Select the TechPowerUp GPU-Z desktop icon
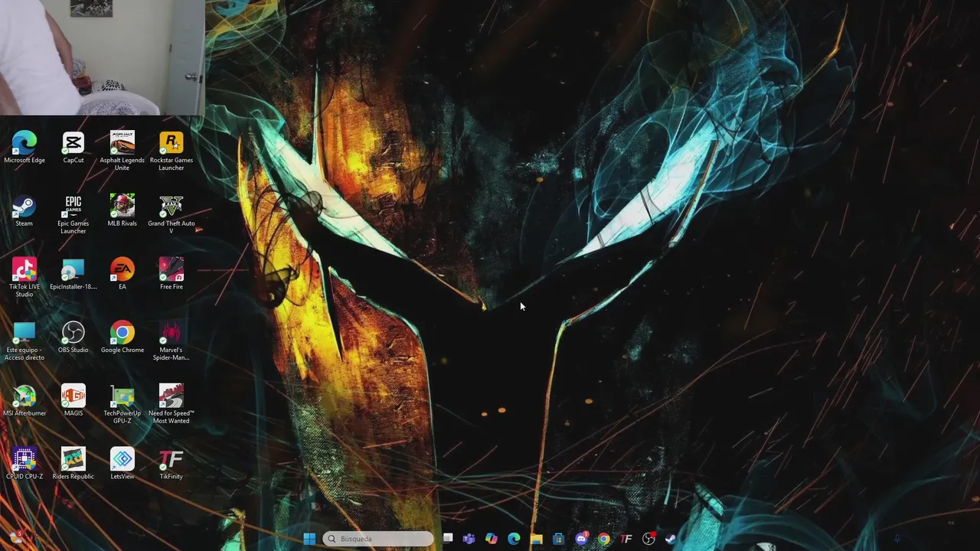 click(x=122, y=405)
